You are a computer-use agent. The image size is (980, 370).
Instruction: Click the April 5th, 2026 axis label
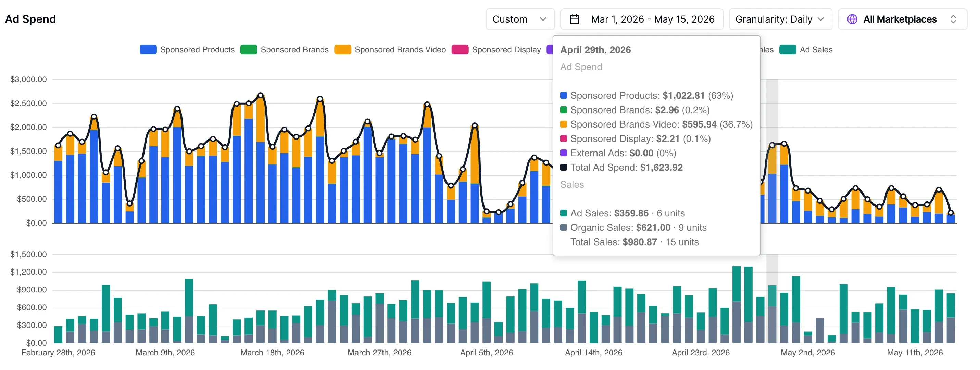point(487,353)
